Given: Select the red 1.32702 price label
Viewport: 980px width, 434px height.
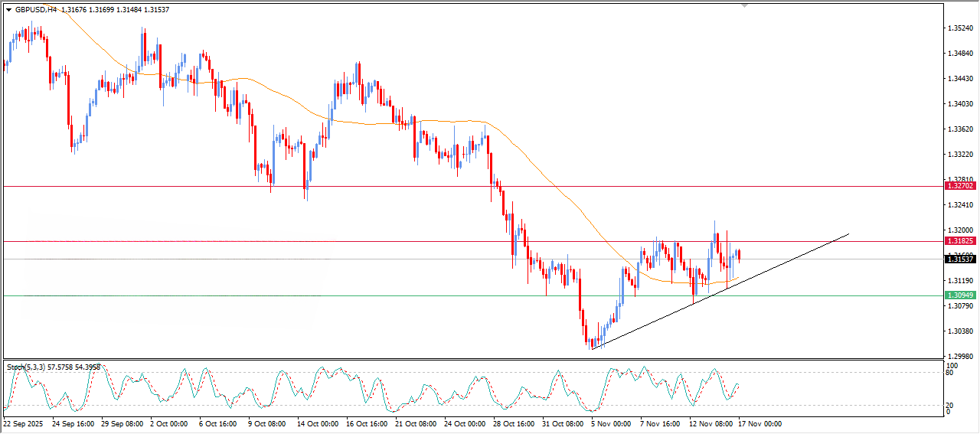Looking at the screenshot, I should pos(959,186).
